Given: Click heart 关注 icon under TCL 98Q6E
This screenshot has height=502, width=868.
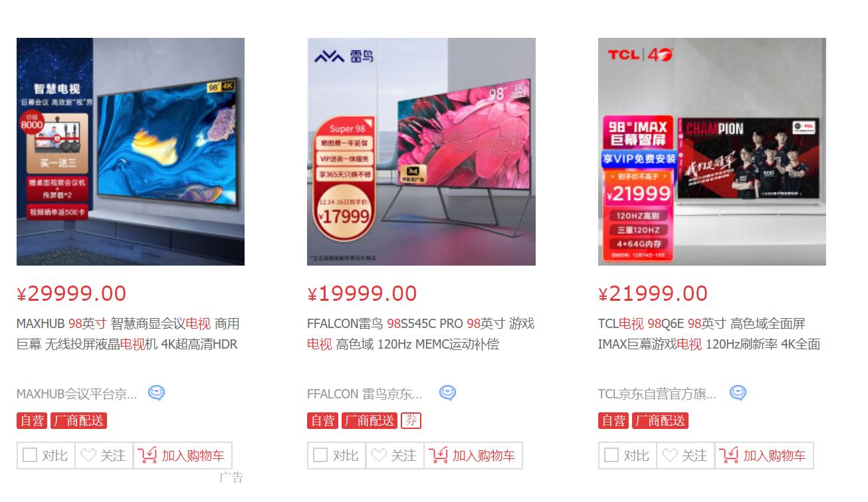Looking at the screenshot, I should 670,456.
